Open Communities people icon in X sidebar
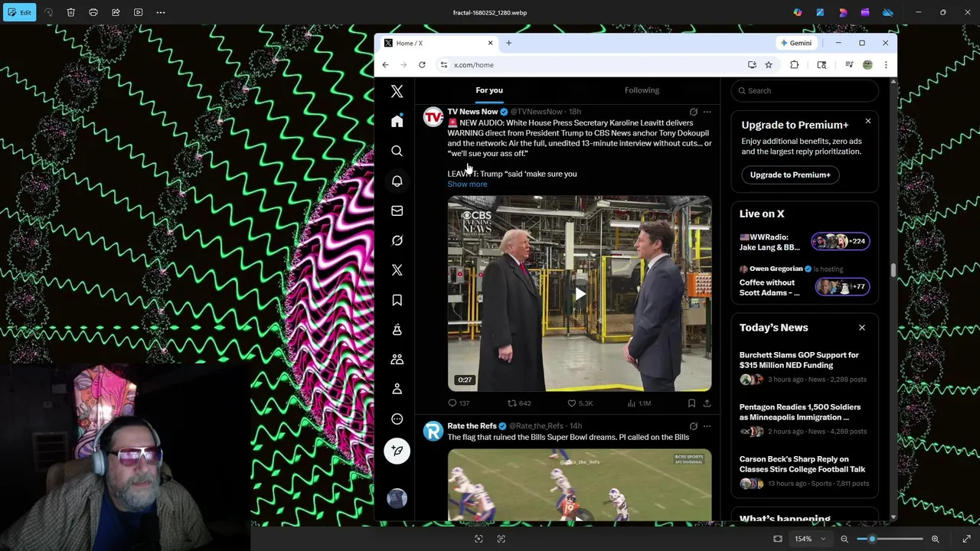The image size is (980, 551). pyautogui.click(x=397, y=359)
